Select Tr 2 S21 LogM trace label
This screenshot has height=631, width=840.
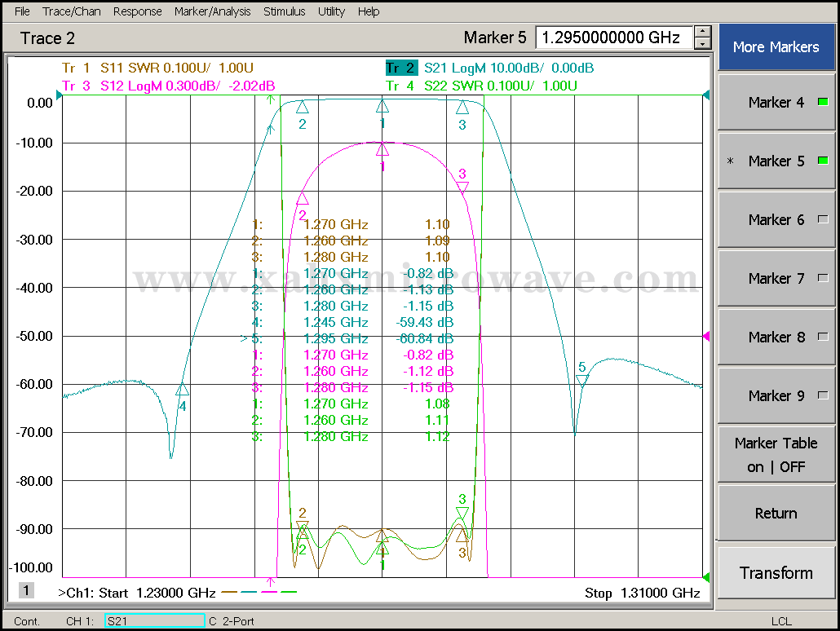489,68
